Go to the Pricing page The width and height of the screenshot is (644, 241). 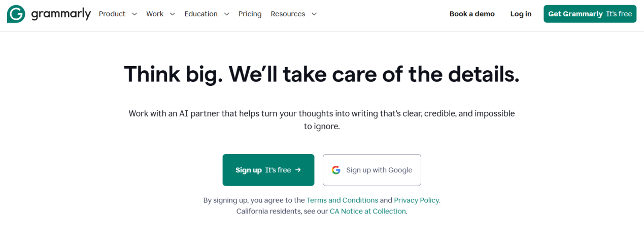(250, 14)
